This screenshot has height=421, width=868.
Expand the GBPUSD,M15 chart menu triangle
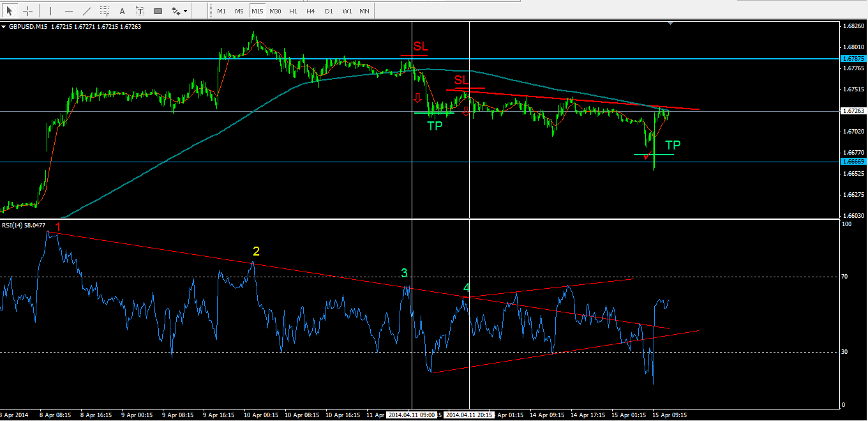tap(4, 27)
